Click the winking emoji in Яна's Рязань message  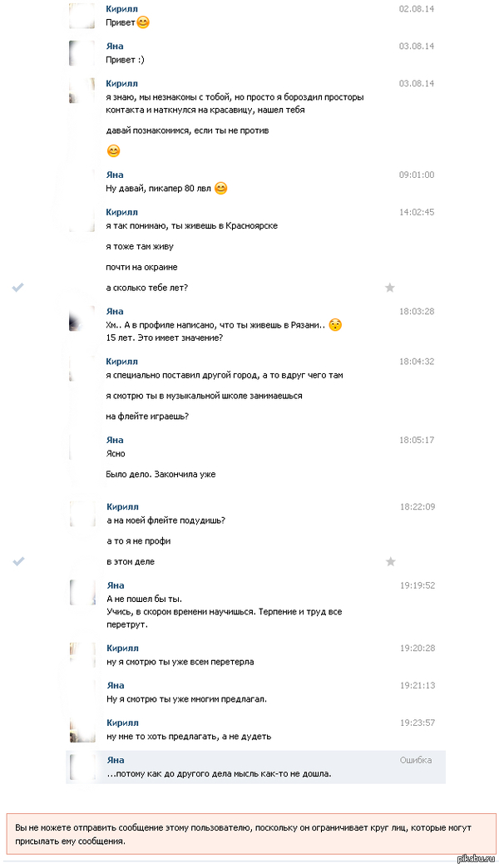tap(337, 327)
